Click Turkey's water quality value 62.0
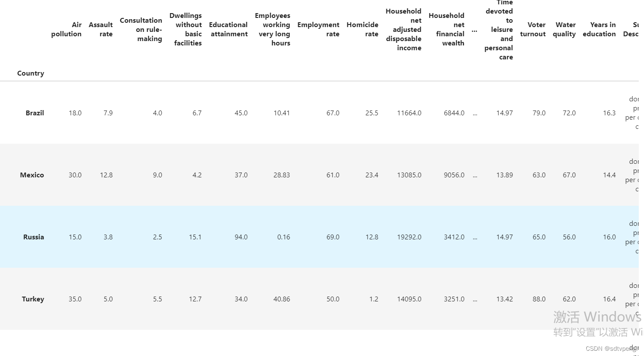644x356 pixels. point(569,299)
